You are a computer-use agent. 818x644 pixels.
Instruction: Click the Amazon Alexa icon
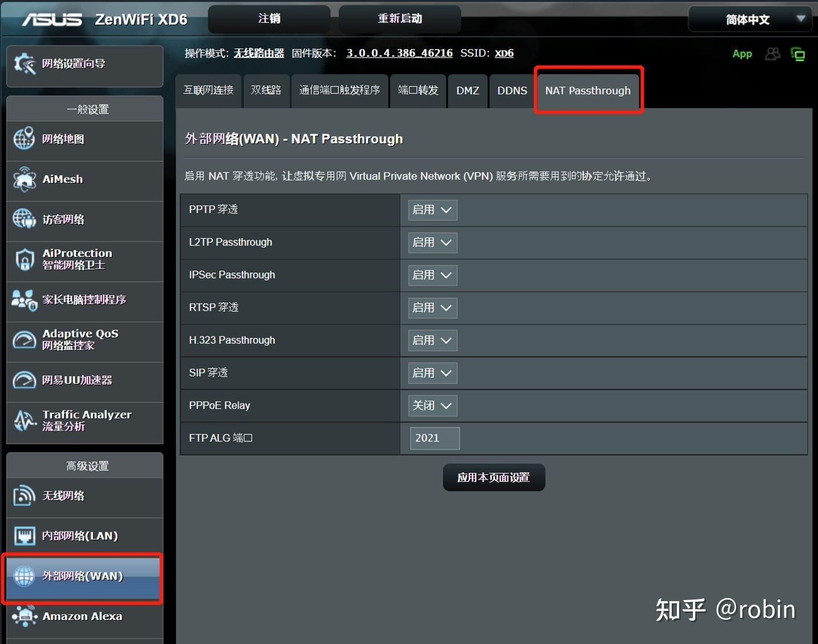pyautogui.click(x=24, y=616)
